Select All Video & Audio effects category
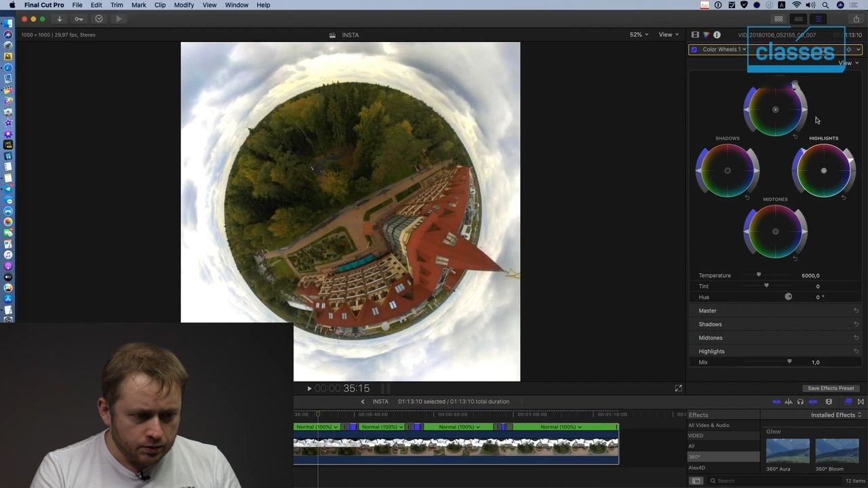Viewport: 868px width, 488px height. pos(709,426)
